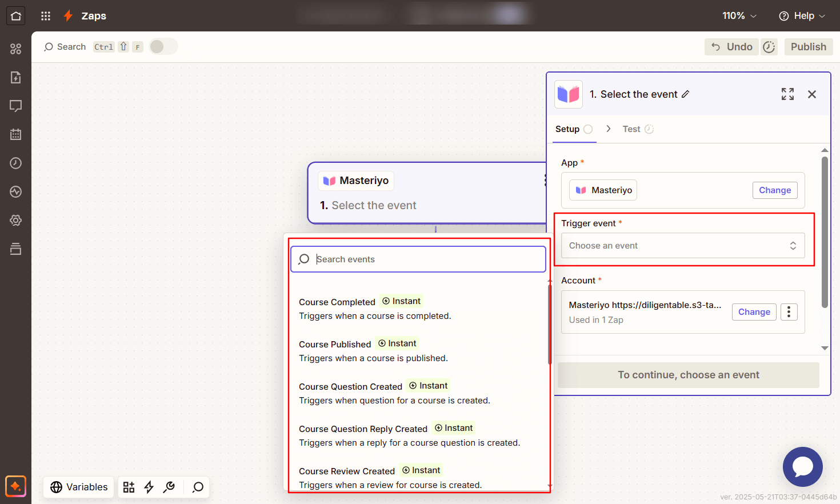Click the Undo button
The image size is (840, 504).
[731, 47]
